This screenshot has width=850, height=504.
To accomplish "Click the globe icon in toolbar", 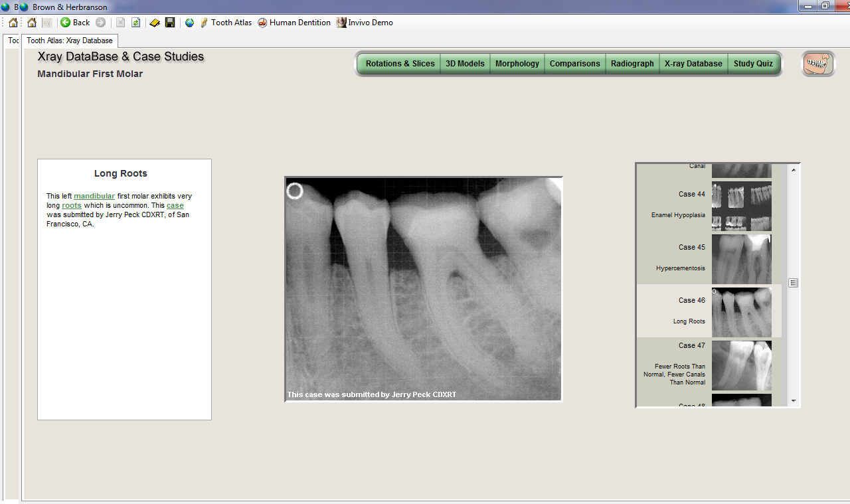I will [x=189, y=23].
